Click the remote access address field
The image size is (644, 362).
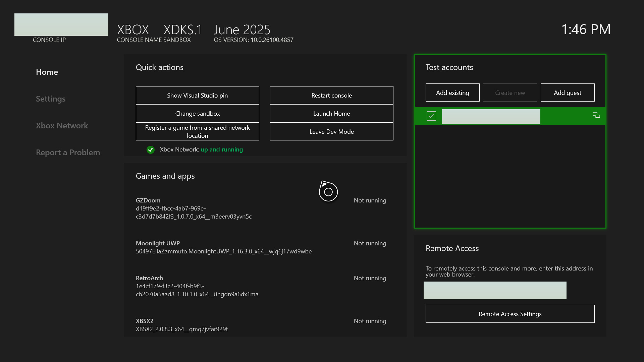pos(495,290)
